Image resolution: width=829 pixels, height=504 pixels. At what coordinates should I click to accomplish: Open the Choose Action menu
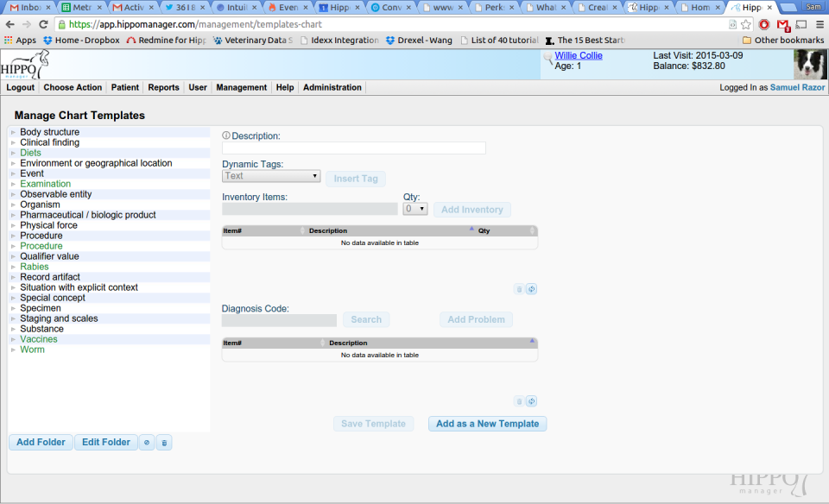(x=73, y=88)
